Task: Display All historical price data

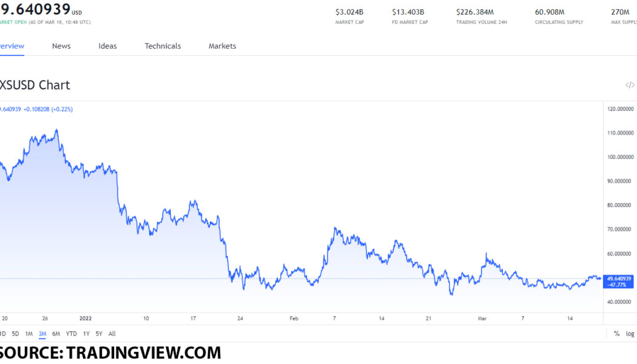Action: click(x=112, y=334)
